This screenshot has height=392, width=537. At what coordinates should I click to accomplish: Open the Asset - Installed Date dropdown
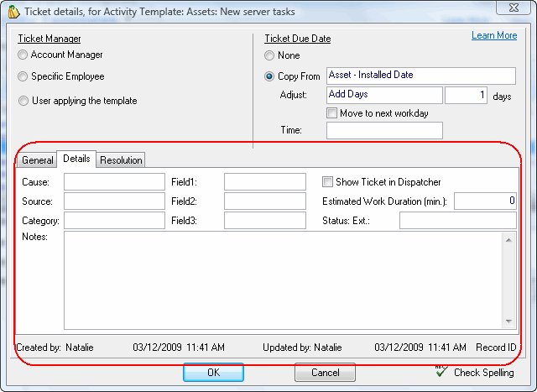tap(420, 76)
